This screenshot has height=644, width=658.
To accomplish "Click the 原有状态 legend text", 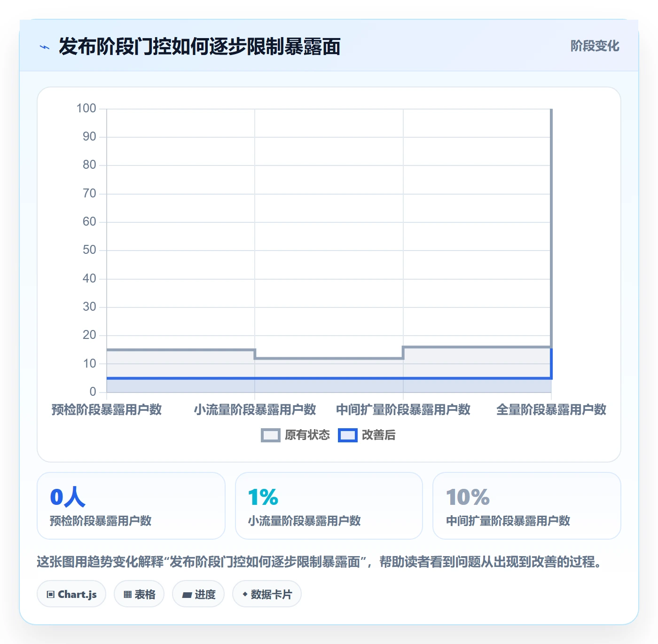I will [x=307, y=435].
